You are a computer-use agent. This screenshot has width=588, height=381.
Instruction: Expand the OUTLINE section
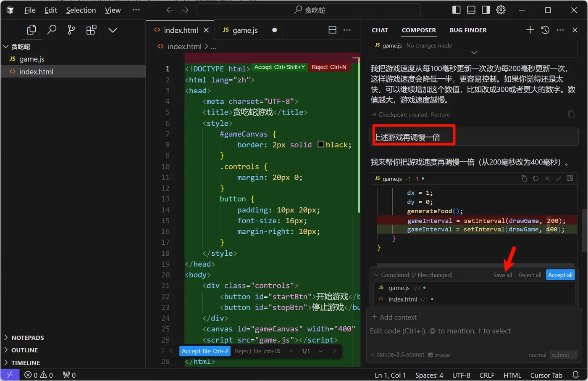(24, 350)
